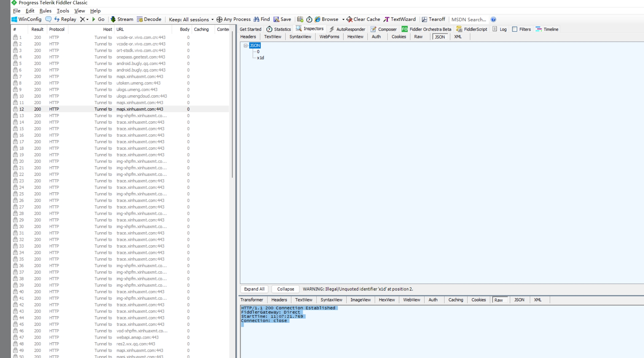Click the Go toolbar button label
Image resolution: width=644 pixels, height=358 pixels.
[x=101, y=19]
